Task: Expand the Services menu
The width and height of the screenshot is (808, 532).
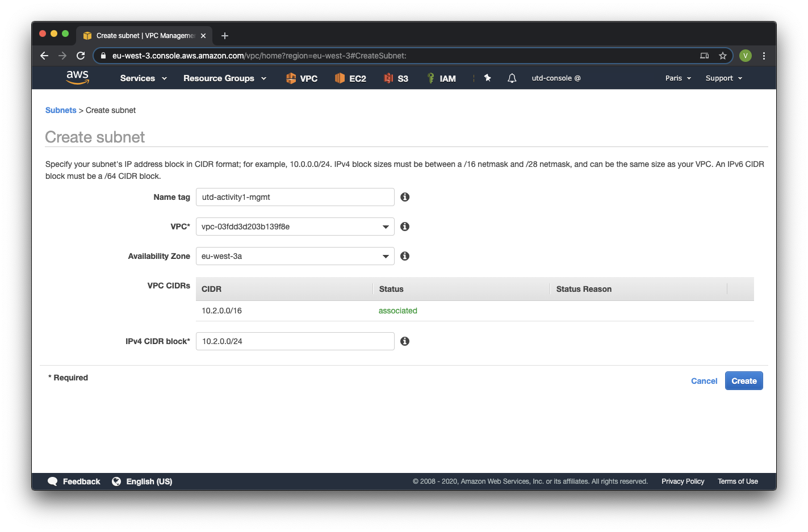Action: pos(144,78)
